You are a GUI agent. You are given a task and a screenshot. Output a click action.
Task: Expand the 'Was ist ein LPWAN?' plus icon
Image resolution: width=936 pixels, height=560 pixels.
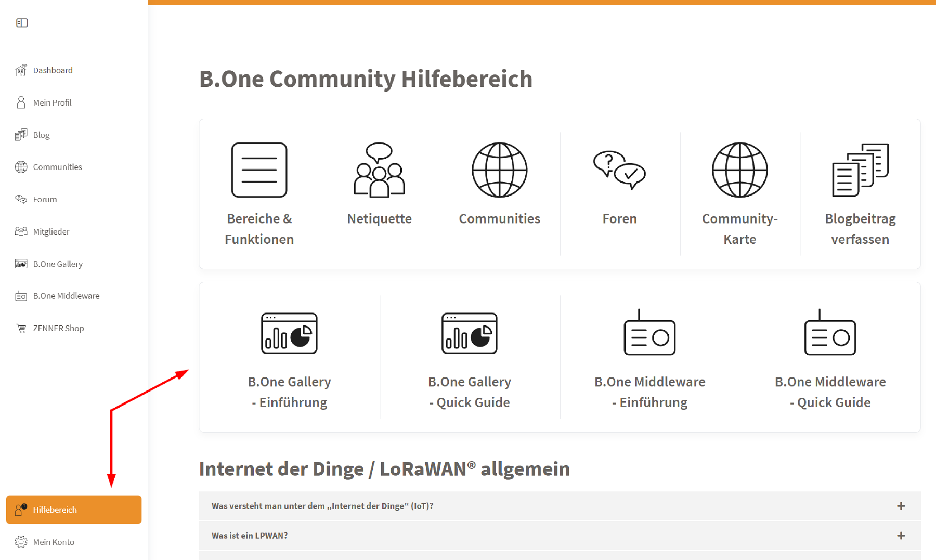tap(901, 536)
